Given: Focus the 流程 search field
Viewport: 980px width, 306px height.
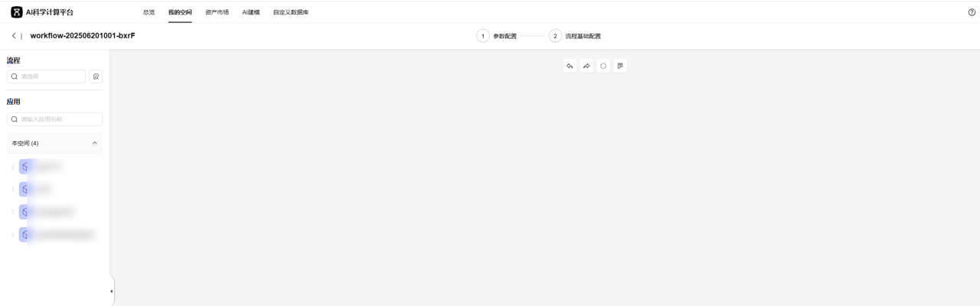Looking at the screenshot, I should coord(46,76).
